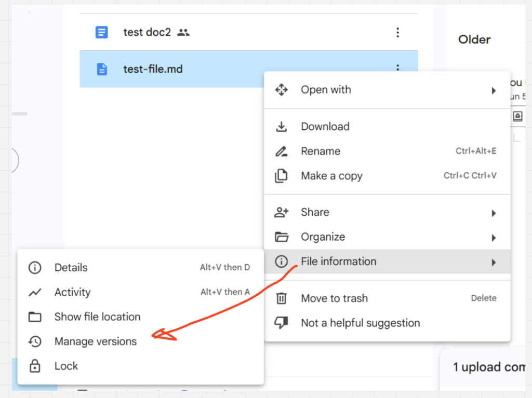This screenshot has height=398, width=532.
Task: Click the thumbs-down Not helpful icon
Action: click(281, 323)
